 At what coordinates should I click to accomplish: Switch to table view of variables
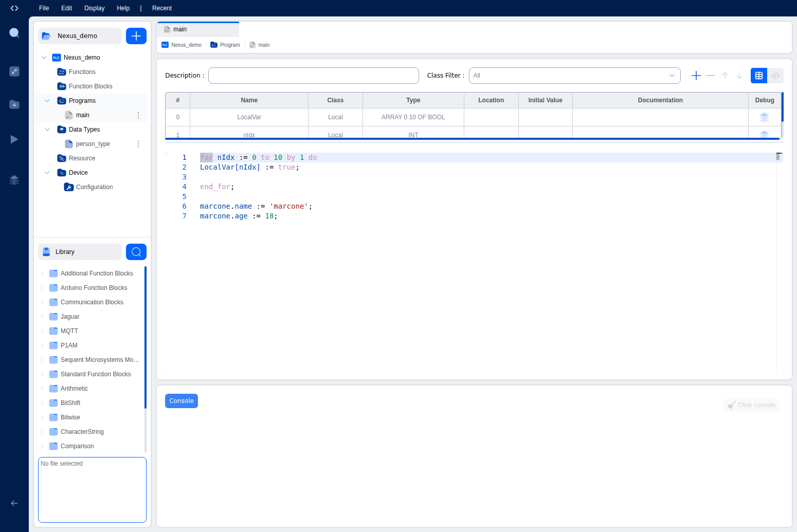coord(759,76)
